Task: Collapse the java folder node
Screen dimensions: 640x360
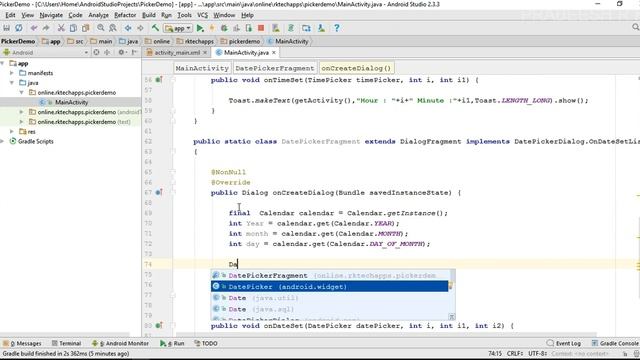Action: (12, 83)
